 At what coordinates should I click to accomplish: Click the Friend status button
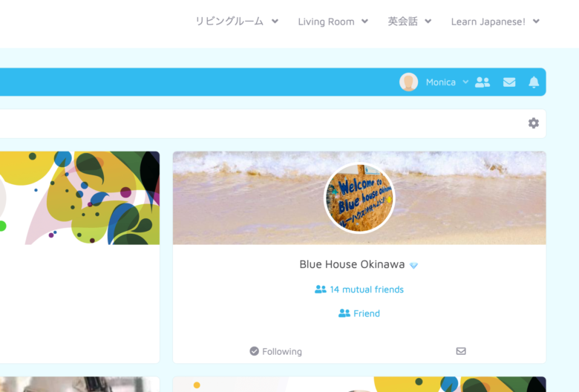pyautogui.click(x=359, y=313)
